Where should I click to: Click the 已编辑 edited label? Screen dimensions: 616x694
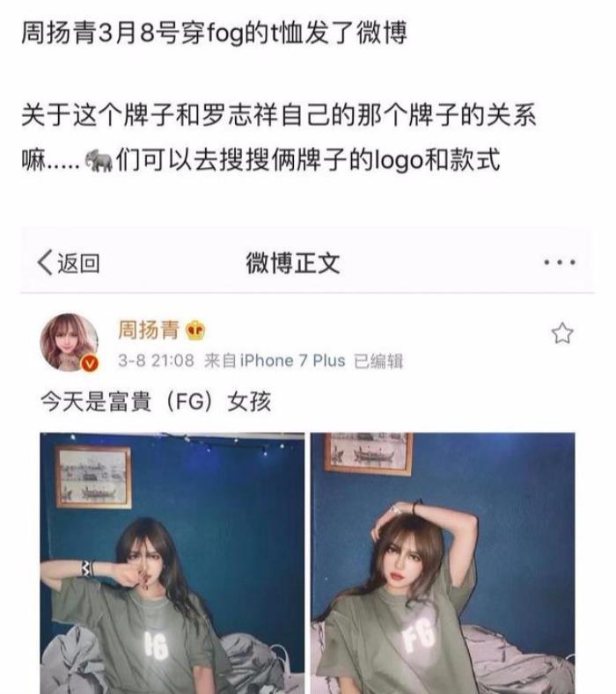378,362
